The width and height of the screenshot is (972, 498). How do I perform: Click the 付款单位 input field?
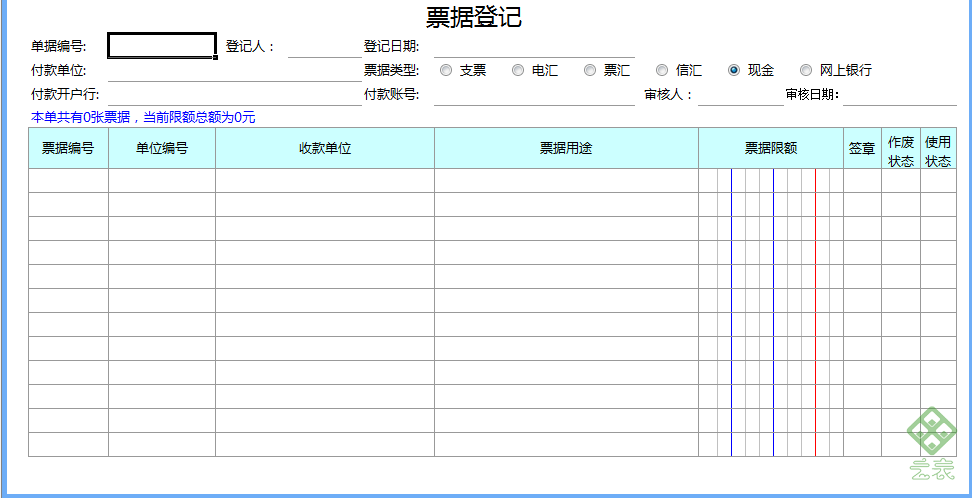click(235, 71)
